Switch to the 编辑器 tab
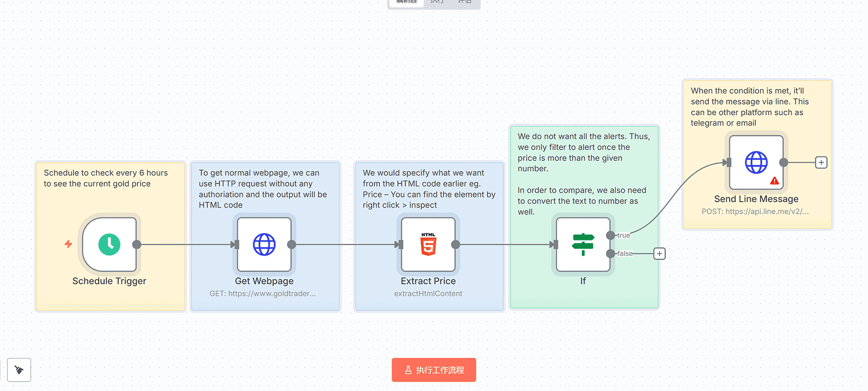 [407, 3]
